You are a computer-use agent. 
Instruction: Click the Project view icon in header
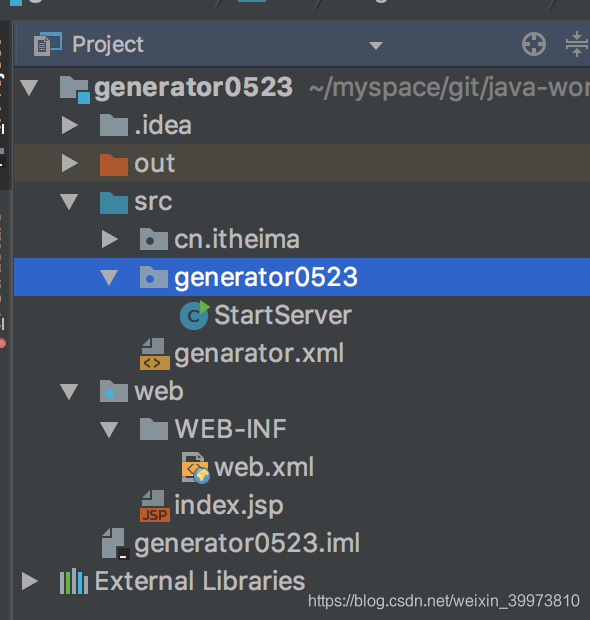(47, 44)
